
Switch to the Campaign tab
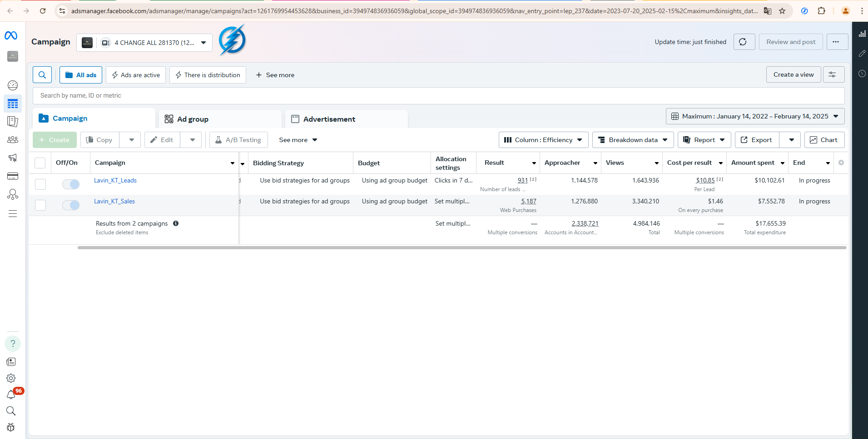tap(94, 118)
